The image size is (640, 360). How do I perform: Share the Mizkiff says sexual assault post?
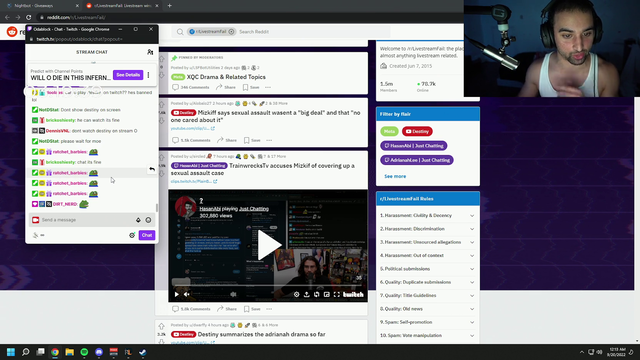tap(227, 140)
